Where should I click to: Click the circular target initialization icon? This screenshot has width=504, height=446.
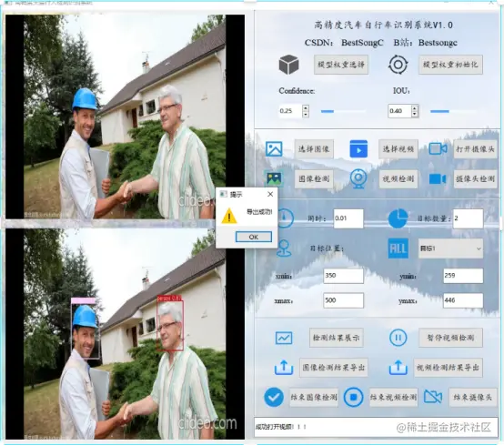pyautogui.click(x=398, y=65)
